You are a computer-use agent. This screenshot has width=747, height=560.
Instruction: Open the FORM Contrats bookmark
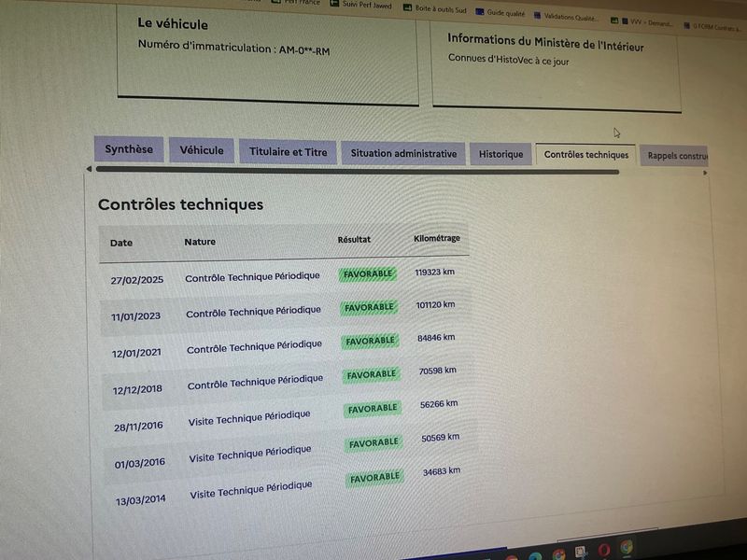(711, 27)
